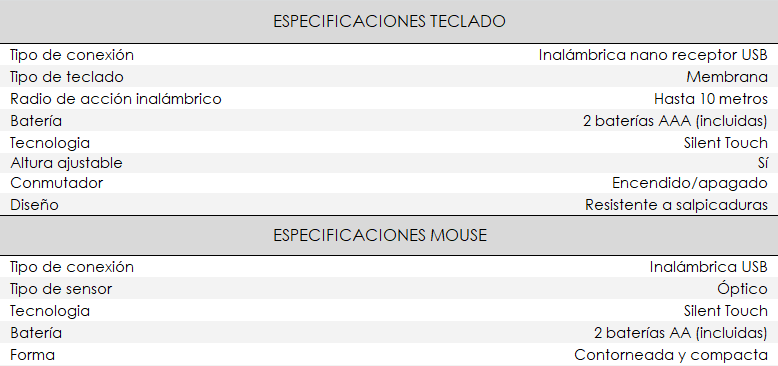Click the Tipo de sensor label
This screenshot has width=778, height=366.
61,289
